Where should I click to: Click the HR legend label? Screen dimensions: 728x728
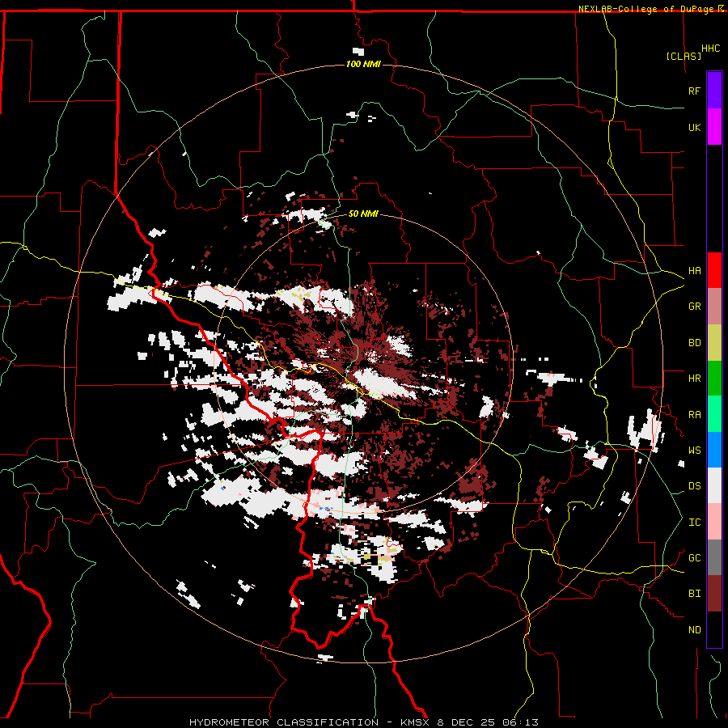[694, 379]
